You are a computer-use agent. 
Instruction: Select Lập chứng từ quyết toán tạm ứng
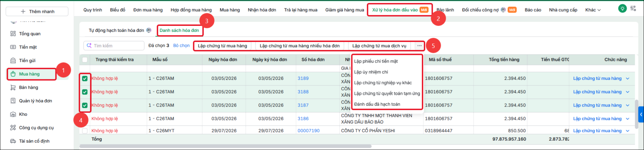tap(387, 93)
